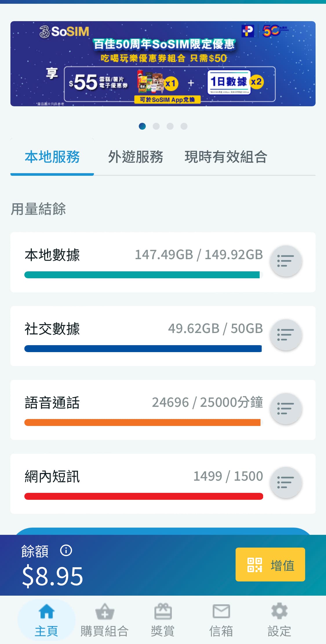Tap the $8.95 balance amount
This screenshot has height=644, width=326.
53,576
